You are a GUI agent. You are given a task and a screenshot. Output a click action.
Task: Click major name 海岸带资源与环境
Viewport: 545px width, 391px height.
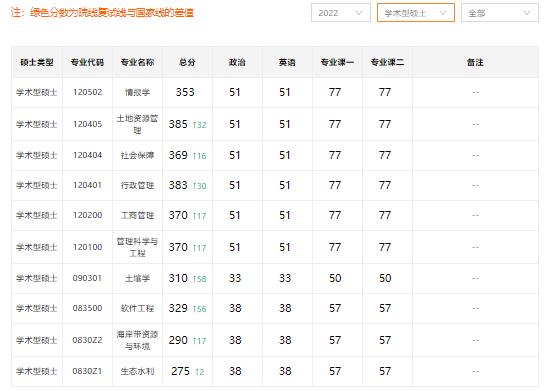(137, 340)
